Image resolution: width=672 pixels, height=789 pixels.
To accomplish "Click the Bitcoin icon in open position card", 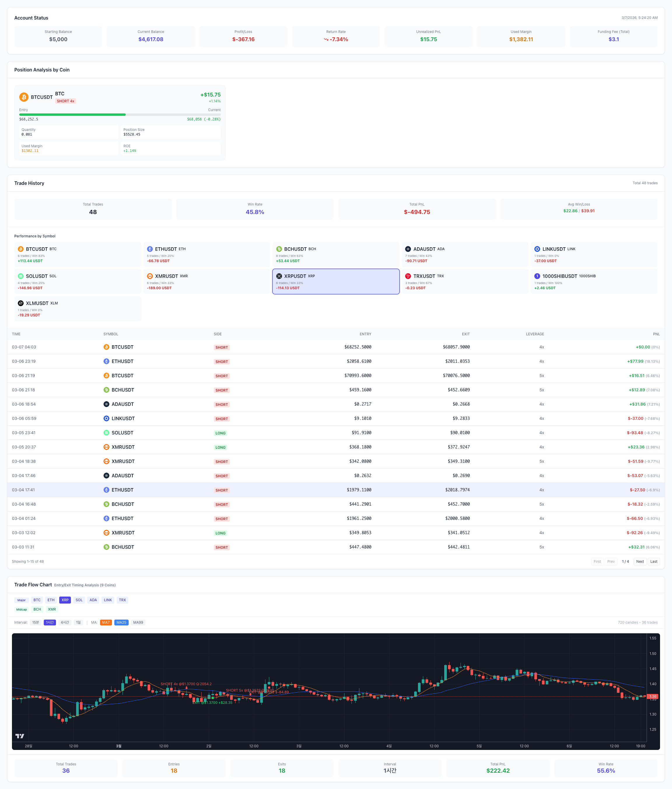I will (24, 97).
